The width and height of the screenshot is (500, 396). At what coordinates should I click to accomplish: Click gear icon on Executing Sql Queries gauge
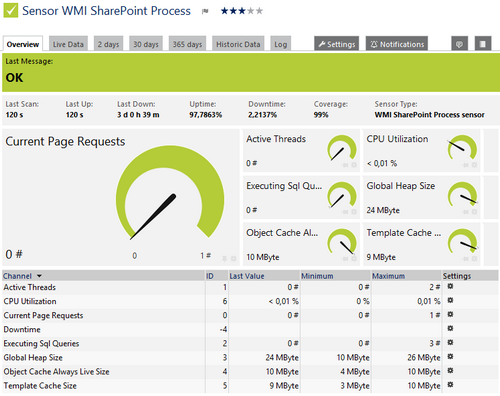pyautogui.click(x=354, y=212)
